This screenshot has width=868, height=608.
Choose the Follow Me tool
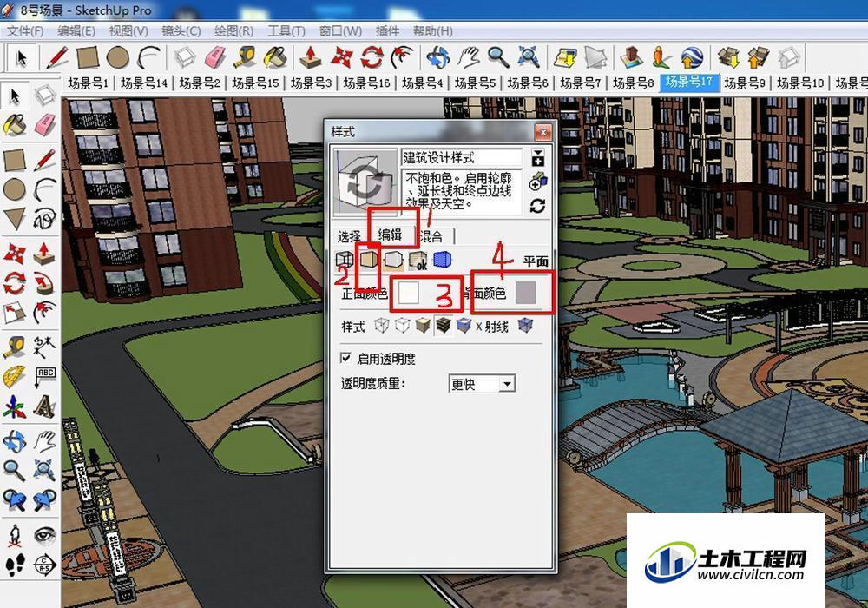45,284
